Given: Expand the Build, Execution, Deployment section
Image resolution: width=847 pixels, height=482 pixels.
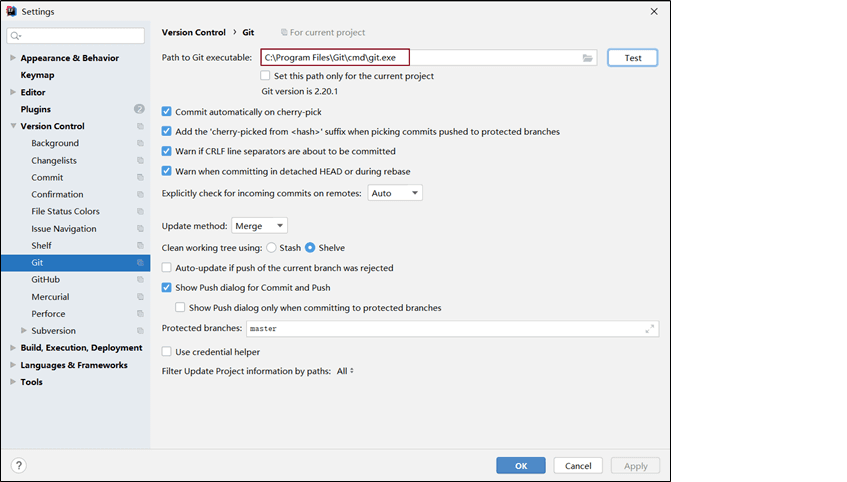Looking at the screenshot, I should 13,348.
